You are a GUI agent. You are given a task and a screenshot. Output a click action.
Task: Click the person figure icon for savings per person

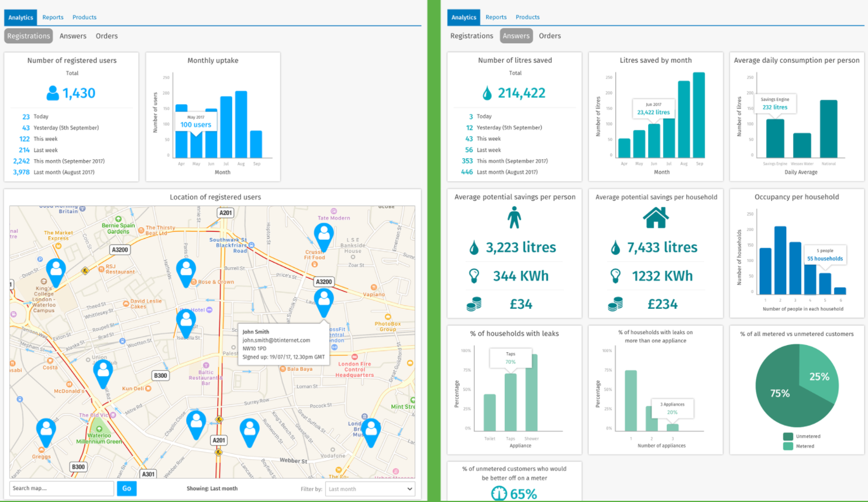(514, 218)
